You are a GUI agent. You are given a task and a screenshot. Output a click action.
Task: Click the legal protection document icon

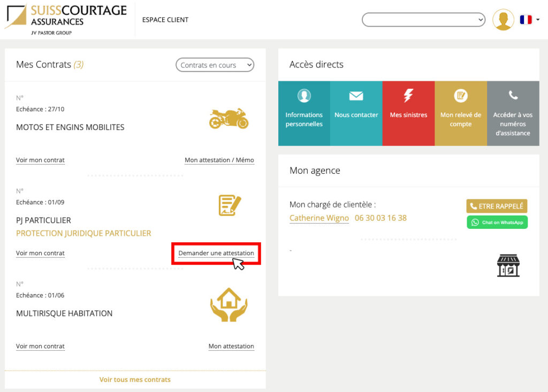click(230, 205)
